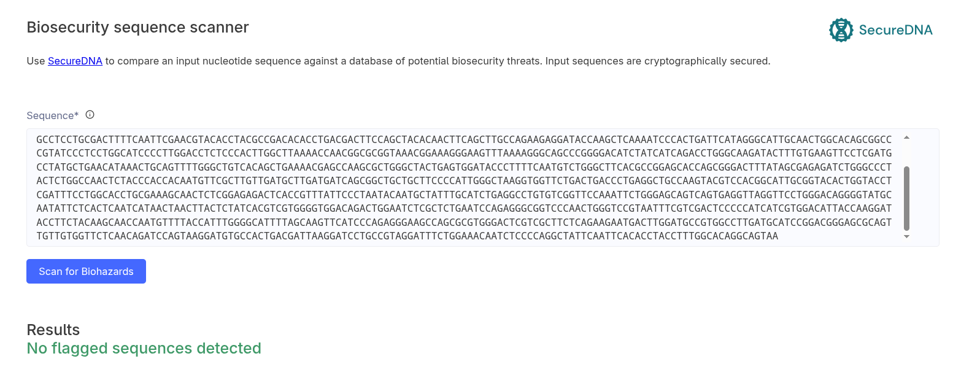Place cursor in line starting GCCTCCTGCGACT
The height and width of the screenshot is (383, 980).
[x=464, y=139]
